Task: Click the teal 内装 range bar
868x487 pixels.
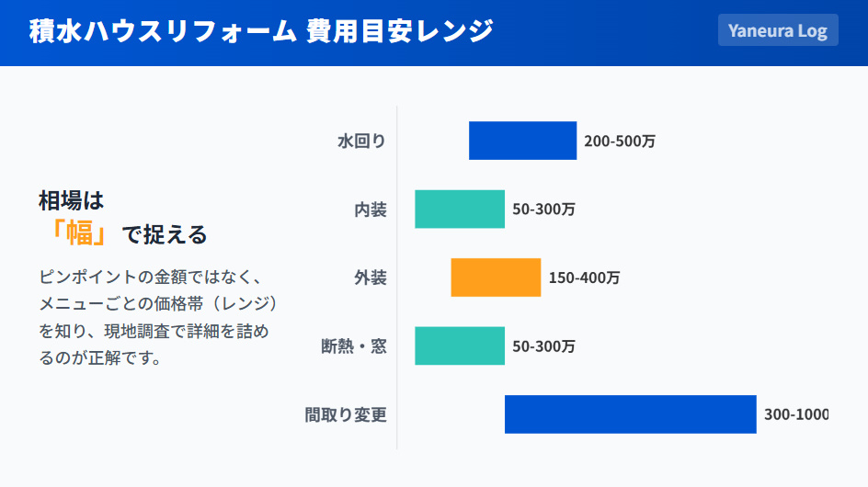Action: click(x=460, y=210)
